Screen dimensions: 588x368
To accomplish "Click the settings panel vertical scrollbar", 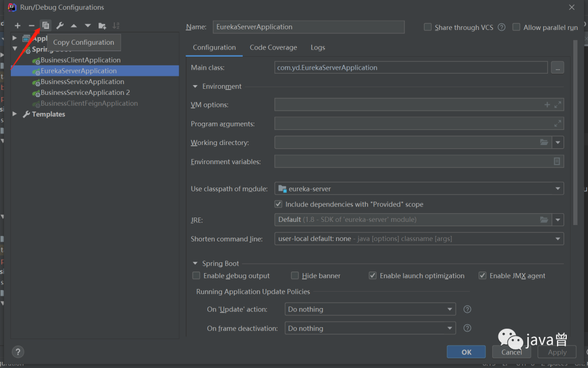I will coord(575,132).
